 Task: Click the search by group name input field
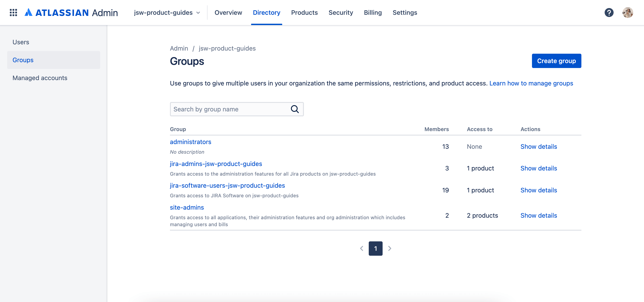[237, 109]
